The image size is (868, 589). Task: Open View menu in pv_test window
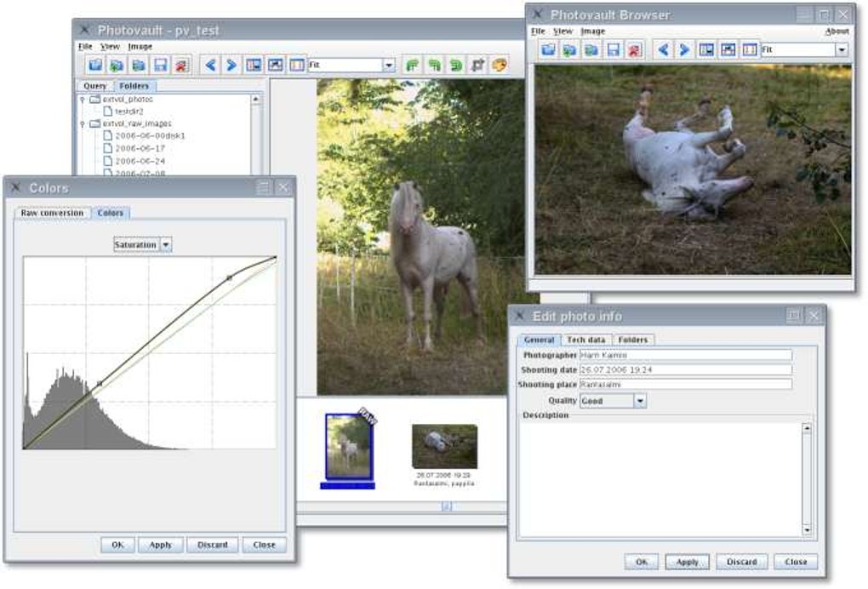110,47
